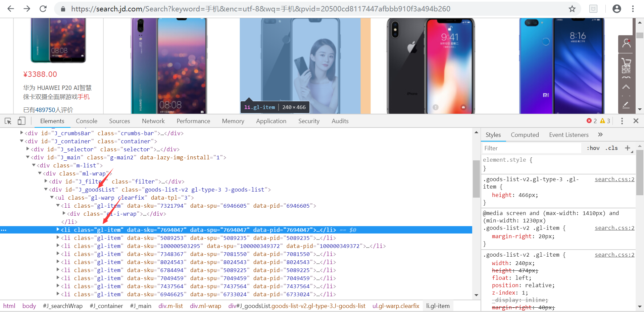Viewport: 644px width, 312px height.
Task: Open JD sidebar user account icon
Action: tap(626, 44)
